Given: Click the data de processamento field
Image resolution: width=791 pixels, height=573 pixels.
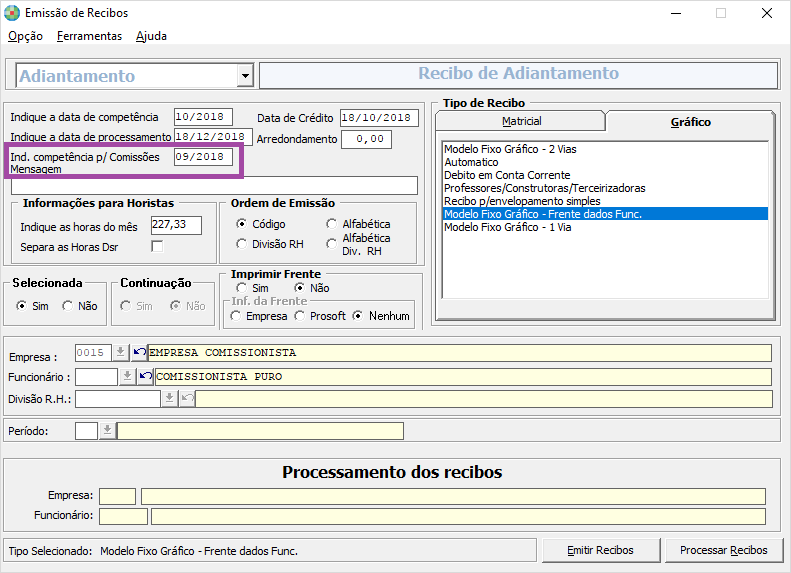Looking at the screenshot, I should coord(213,137).
